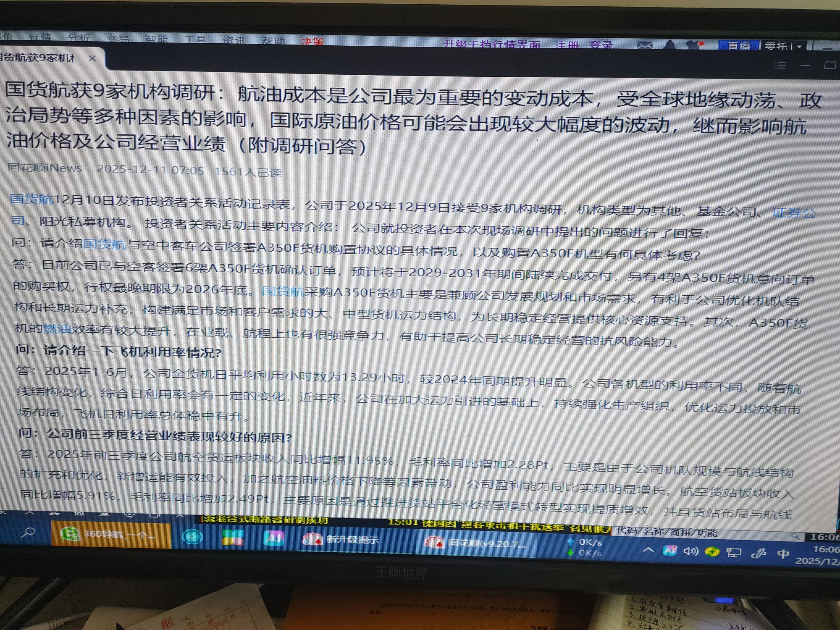Click the shirt skin icon with red dot
This screenshot has height=630, width=840.
pyautogui.click(x=693, y=45)
